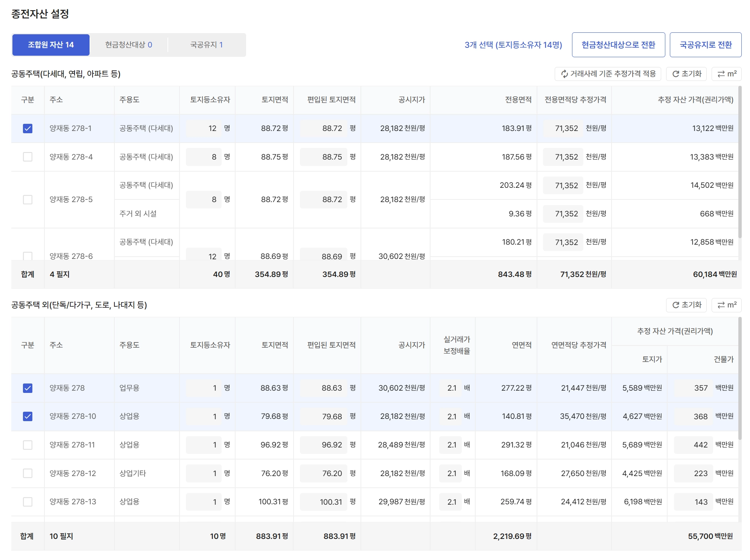
Task: Check the 양재동 278-12 row checkbox
Action: [27, 473]
